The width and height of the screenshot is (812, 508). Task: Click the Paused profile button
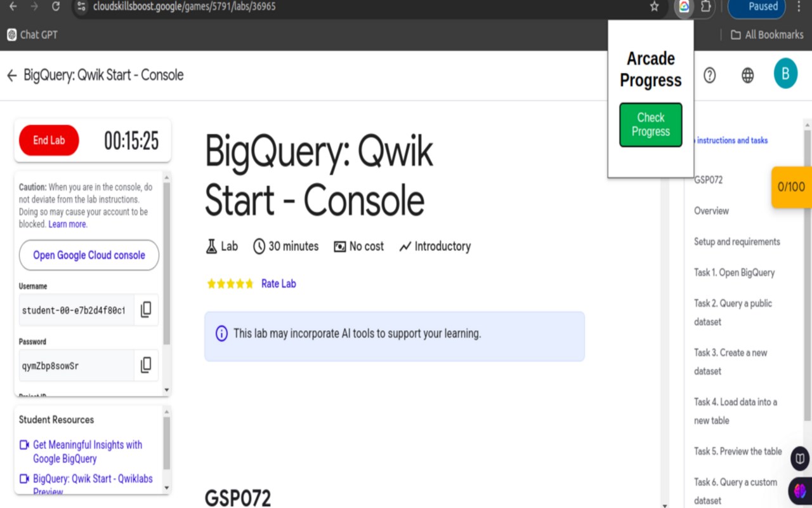click(757, 6)
